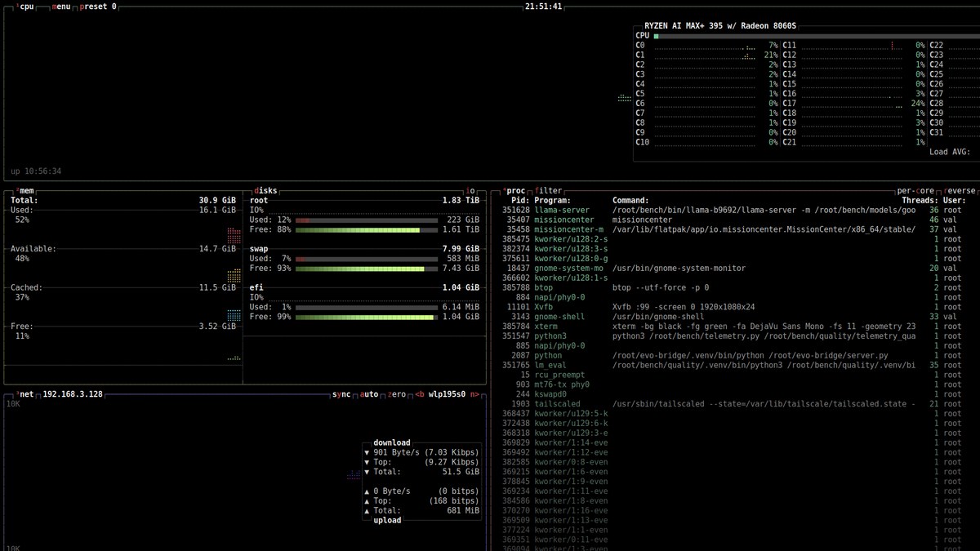Viewport: 980px width, 551px height.
Task: Click the Available memory 14.7 GiB value
Action: 217,249
